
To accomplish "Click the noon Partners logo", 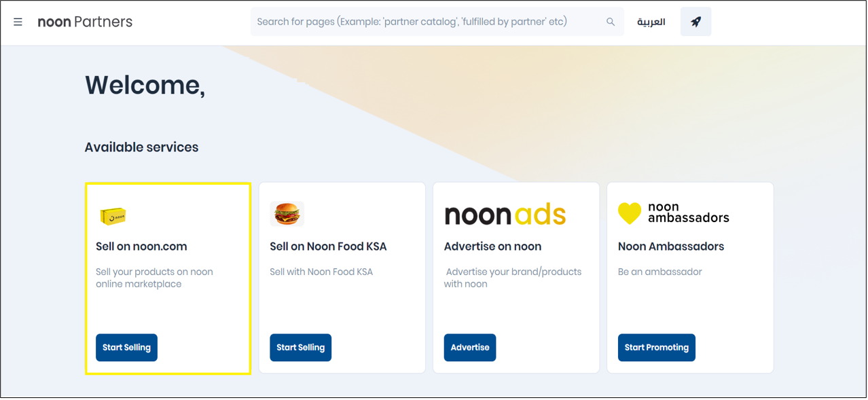I will (x=85, y=22).
